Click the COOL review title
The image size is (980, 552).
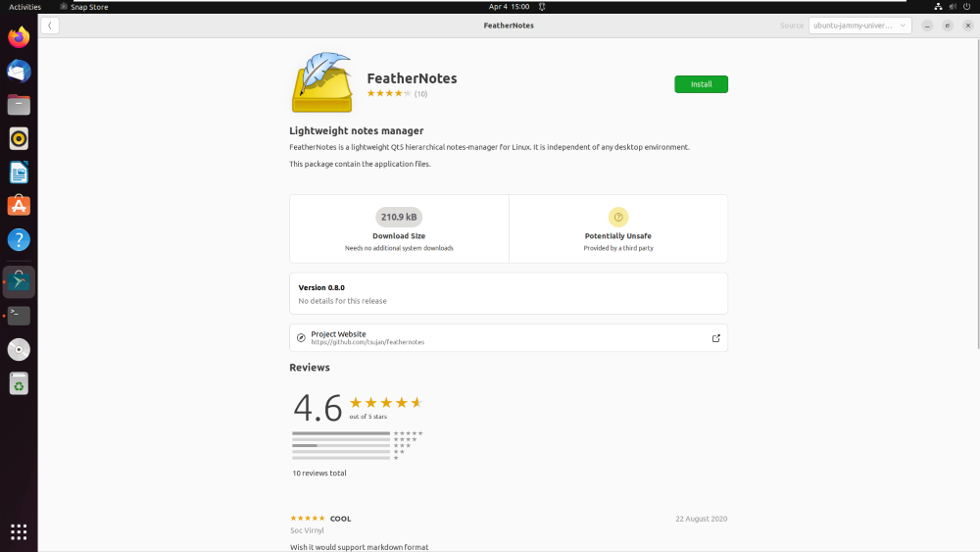(341, 519)
